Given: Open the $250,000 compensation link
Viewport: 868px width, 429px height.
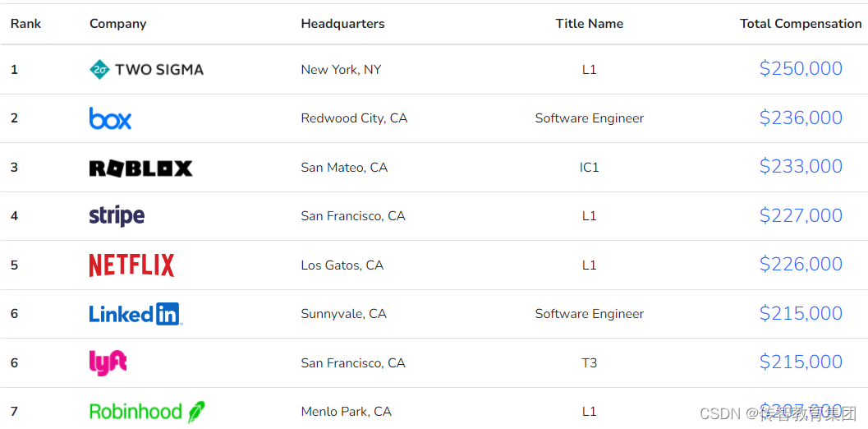Looking at the screenshot, I should pos(801,69).
